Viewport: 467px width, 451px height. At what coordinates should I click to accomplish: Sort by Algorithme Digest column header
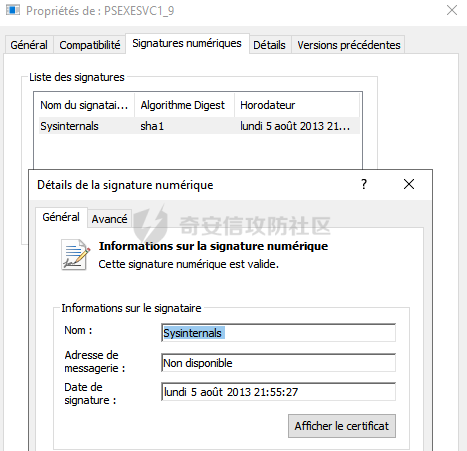184,105
